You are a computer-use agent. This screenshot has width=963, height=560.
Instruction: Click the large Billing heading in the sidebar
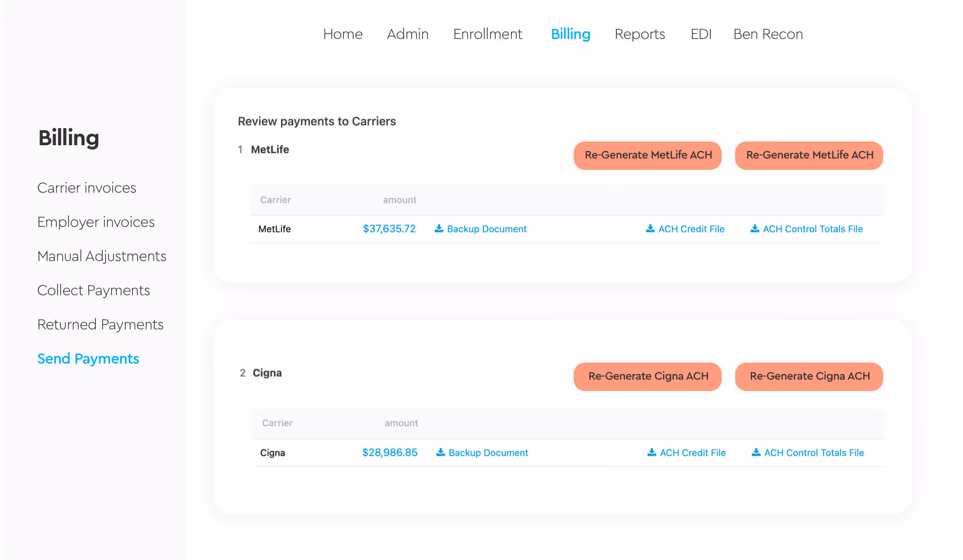69,138
